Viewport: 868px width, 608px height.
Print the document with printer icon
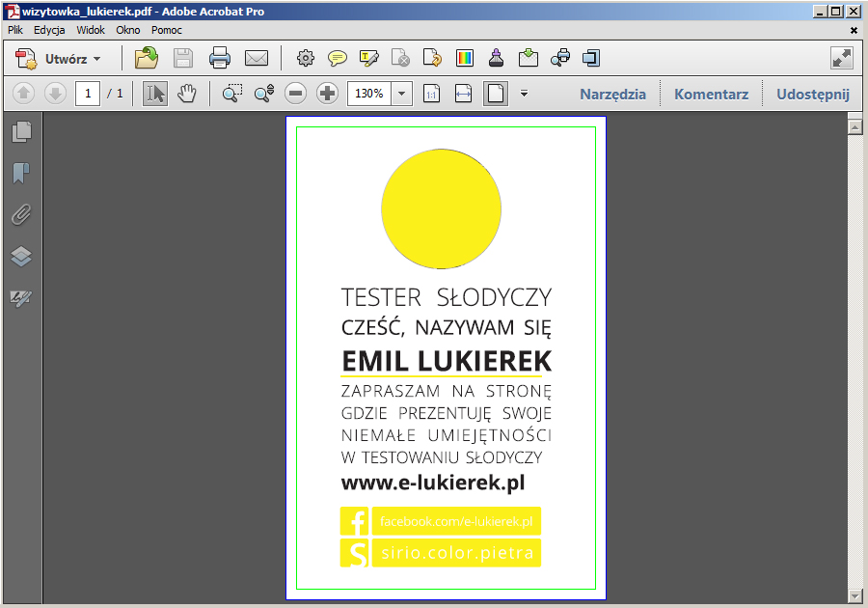[220, 58]
